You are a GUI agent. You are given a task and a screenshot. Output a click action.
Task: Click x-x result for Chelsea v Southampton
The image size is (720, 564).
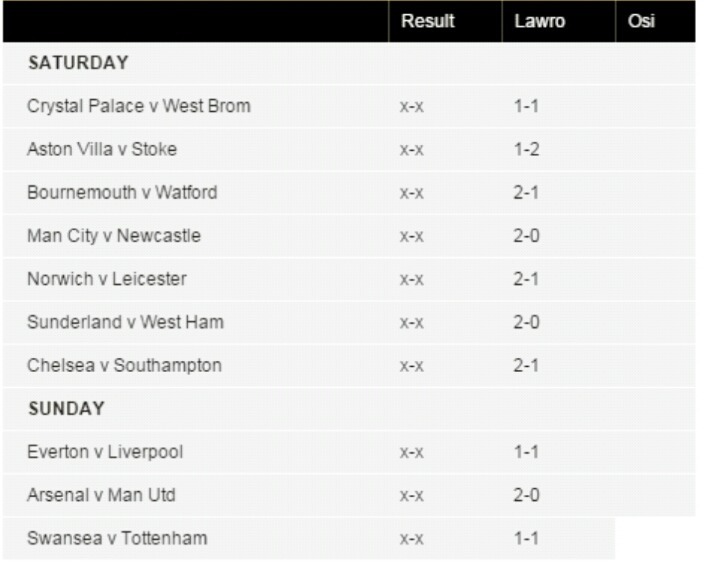411,366
